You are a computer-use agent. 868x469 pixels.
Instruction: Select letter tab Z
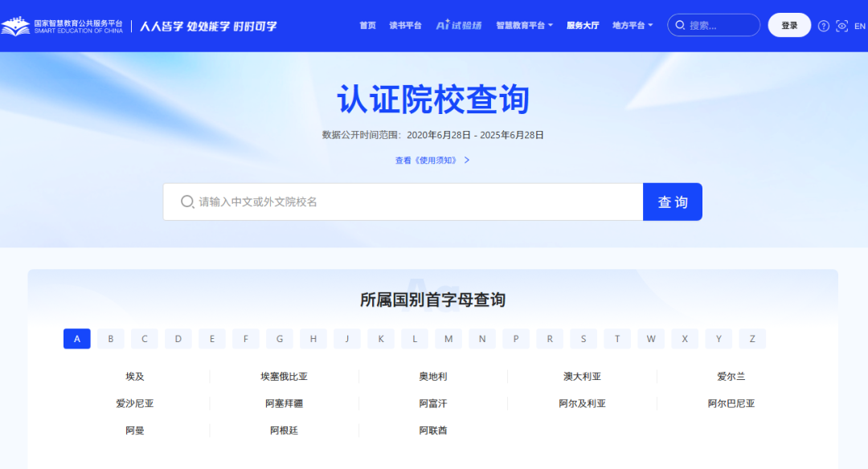click(752, 339)
